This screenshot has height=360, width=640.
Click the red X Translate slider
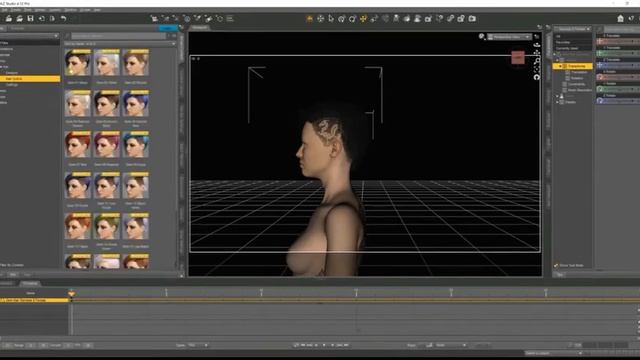pos(618,41)
